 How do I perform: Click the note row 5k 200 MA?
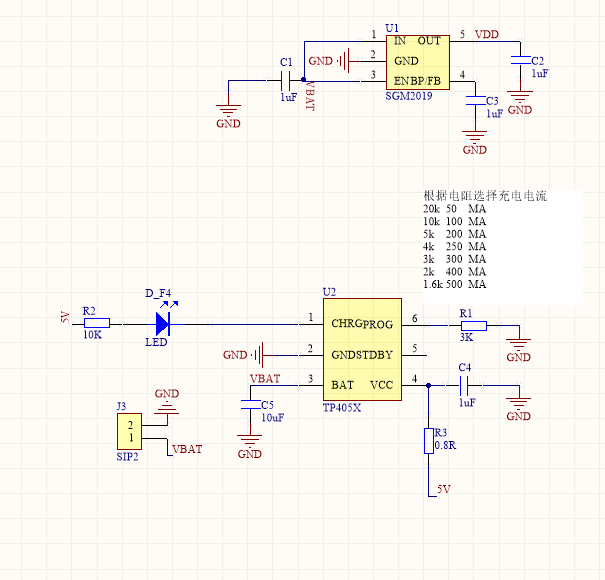tap(455, 234)
